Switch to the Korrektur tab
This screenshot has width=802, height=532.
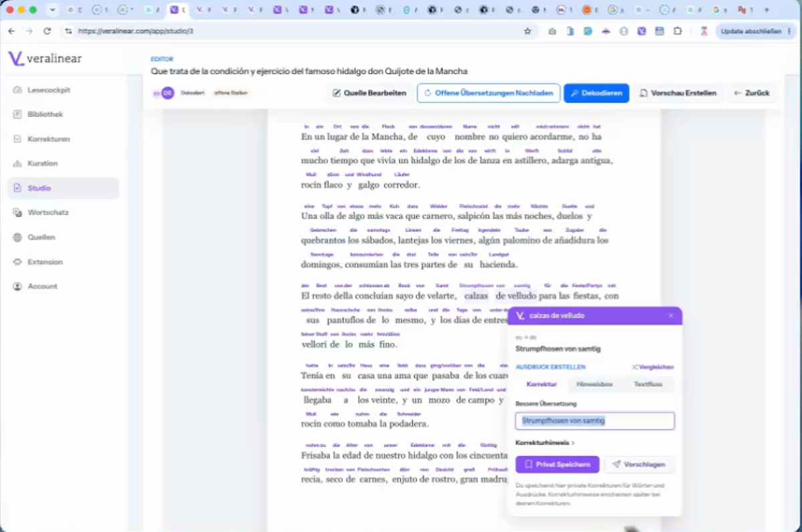click(542, 384)
